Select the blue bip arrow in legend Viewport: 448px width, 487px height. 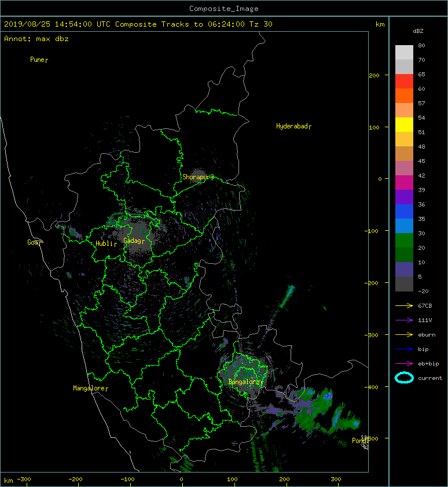(404, 349)
